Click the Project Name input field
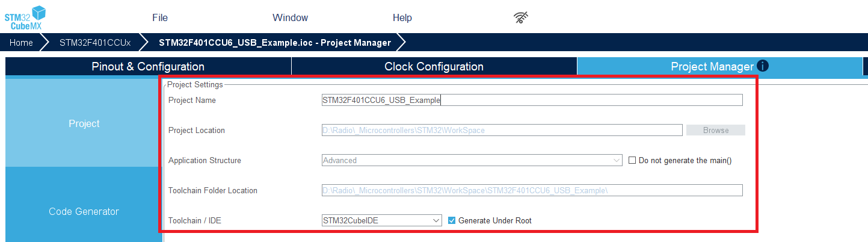Image resolution: width=868 pixels, height=242 pixels. (532, 101)
